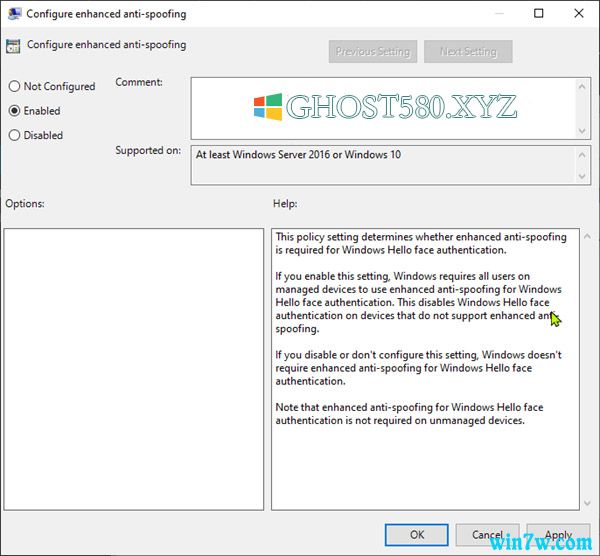The image size is (600, 556).
Task: Close the Configure enhanced anti-spoofing dialog
Action: tap(579, 13)
